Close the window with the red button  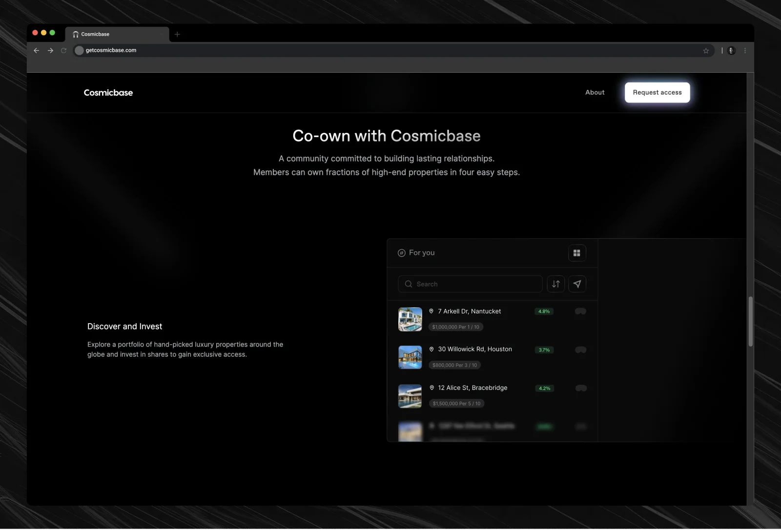[35, 33]
